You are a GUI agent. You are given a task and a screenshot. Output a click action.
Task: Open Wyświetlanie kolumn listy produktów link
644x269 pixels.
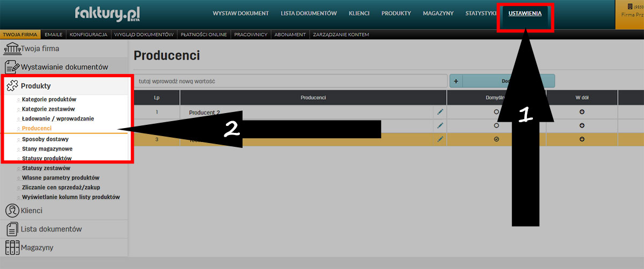coord(71,197)
